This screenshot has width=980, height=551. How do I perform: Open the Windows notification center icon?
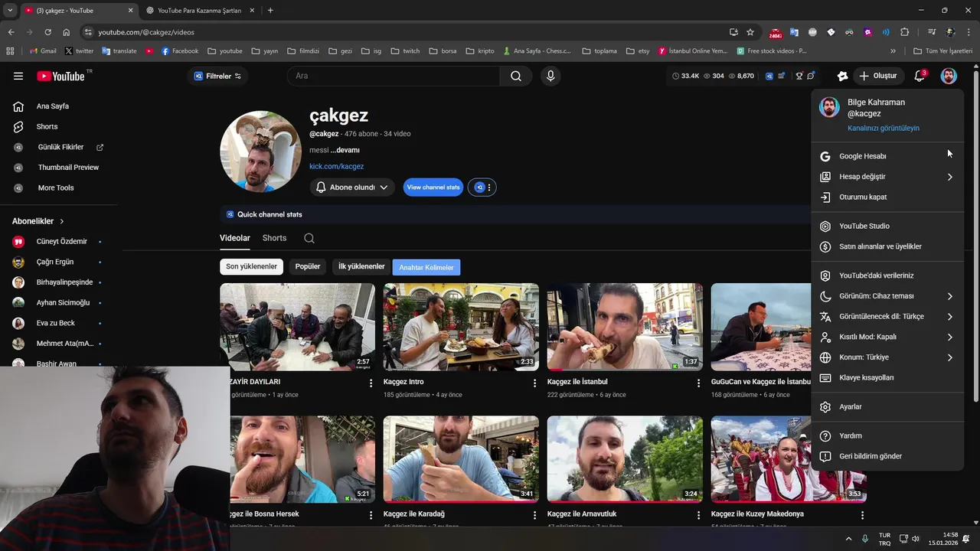pos(968,539)
